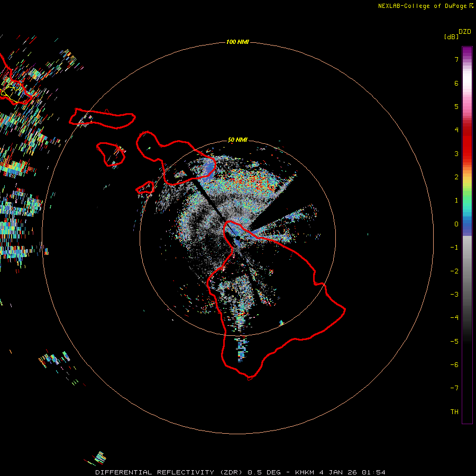Click the NEXLAB-College of DuPage label
Viewport: 476px width, 476px height.
424,6
